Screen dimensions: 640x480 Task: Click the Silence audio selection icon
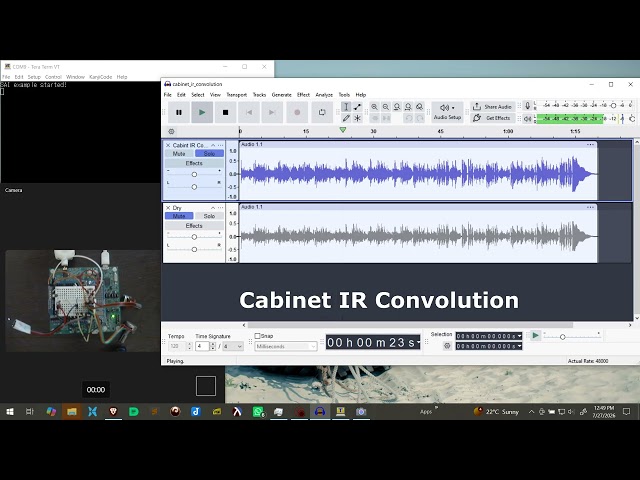click(x=386, y=118)
